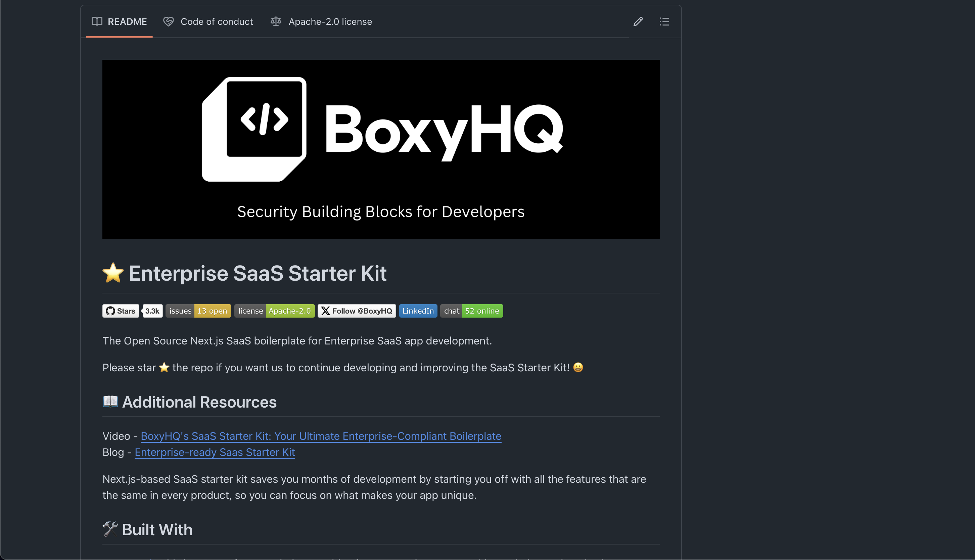Click the 'Next.js-based SaaS starter kit saves' paragraph

[374, 487]
